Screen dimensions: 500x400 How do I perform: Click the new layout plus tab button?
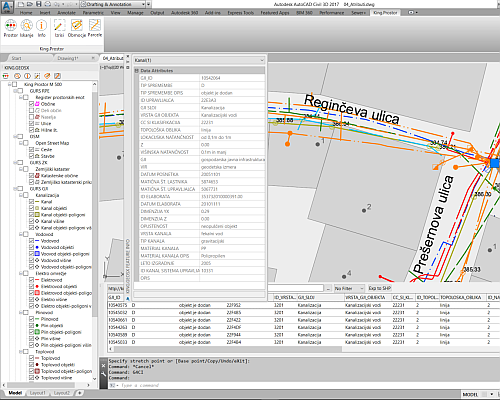80,393
